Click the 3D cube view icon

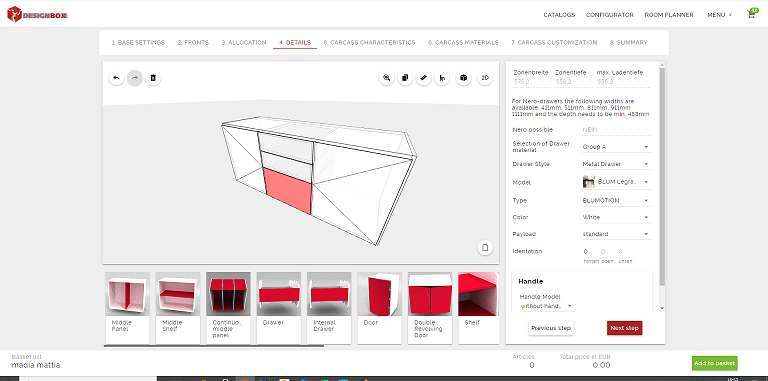(x=463, y=78)
